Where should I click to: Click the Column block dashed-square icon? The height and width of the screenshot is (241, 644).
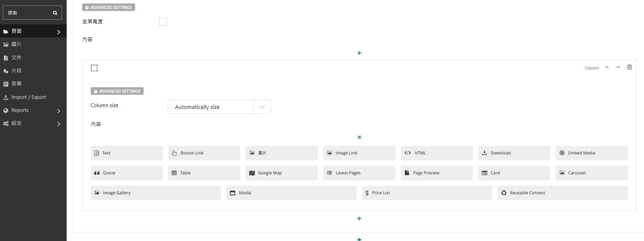tap(94, 68)
